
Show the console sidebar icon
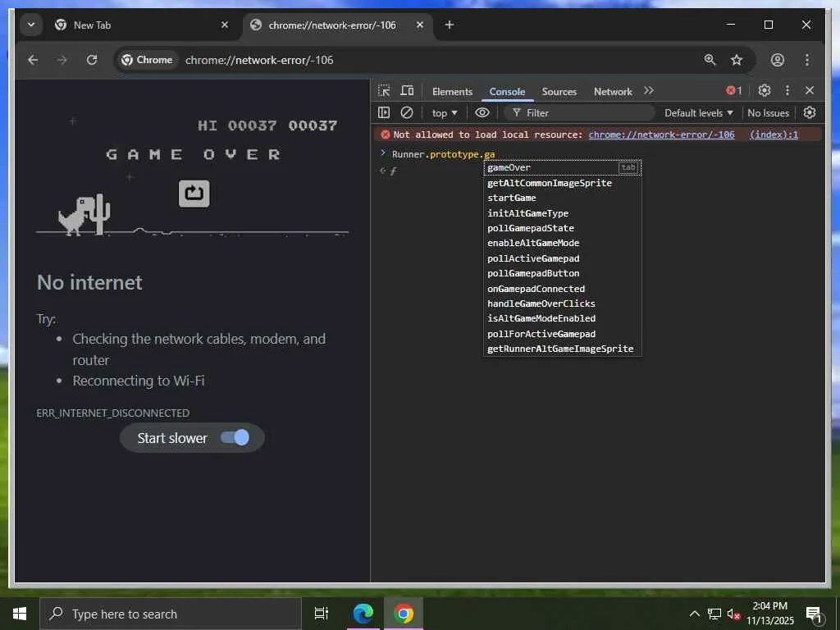[x=384, y=112]
